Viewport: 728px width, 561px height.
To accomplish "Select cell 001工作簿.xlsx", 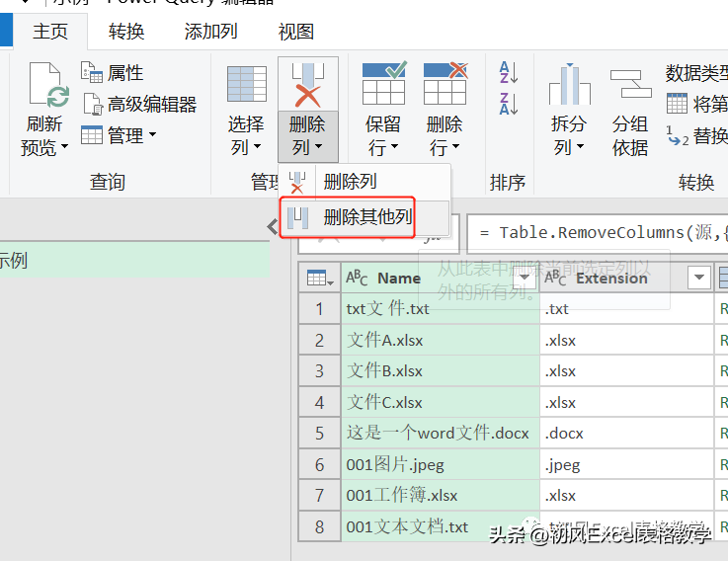I will pyautogui.click(x=440, y=495).
